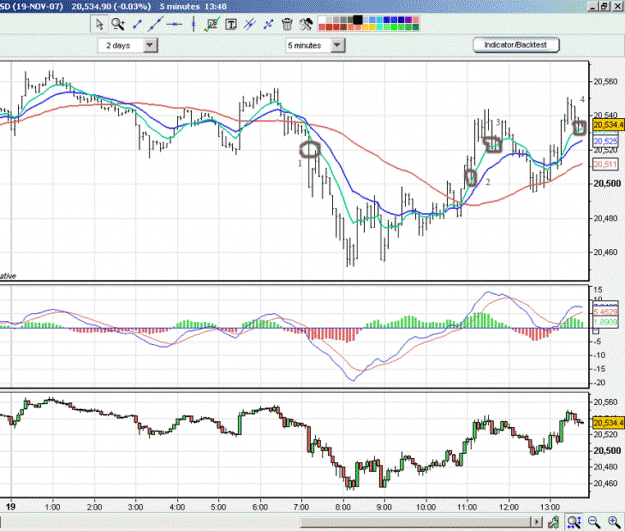The height and width of the screenshot is (531, 625).
Task: Activate the magnifier zoom tool
Action: 118,24
